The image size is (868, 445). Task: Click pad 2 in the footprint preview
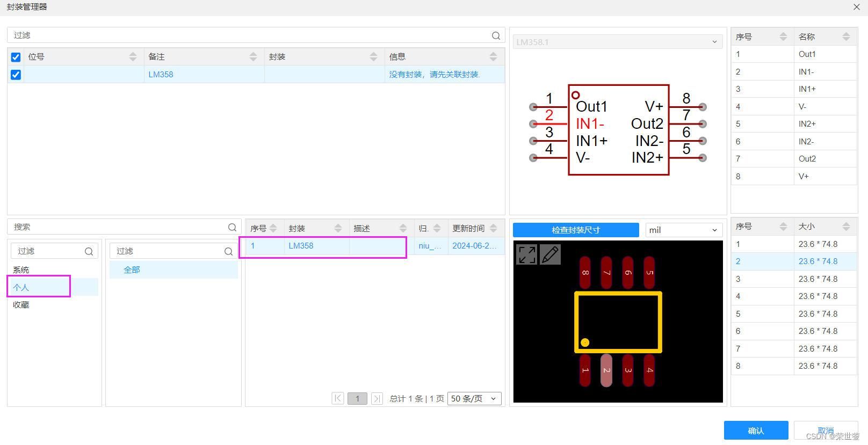606,370
